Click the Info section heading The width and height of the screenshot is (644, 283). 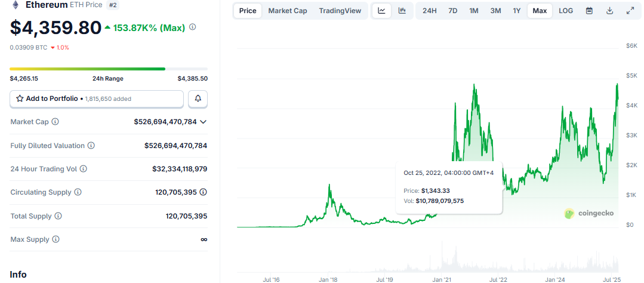(x=18, y=275)
